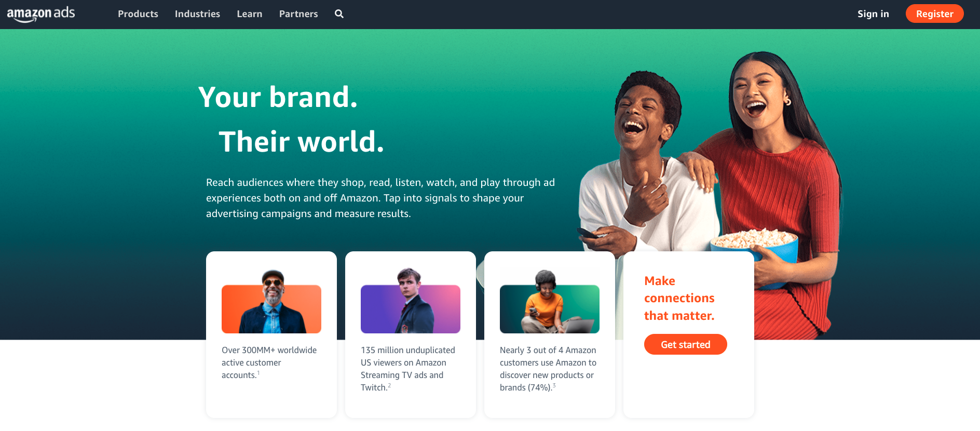980x431 pixels.
Task: Click the Amazon Ads logo
Action: (x=40, y=14)
